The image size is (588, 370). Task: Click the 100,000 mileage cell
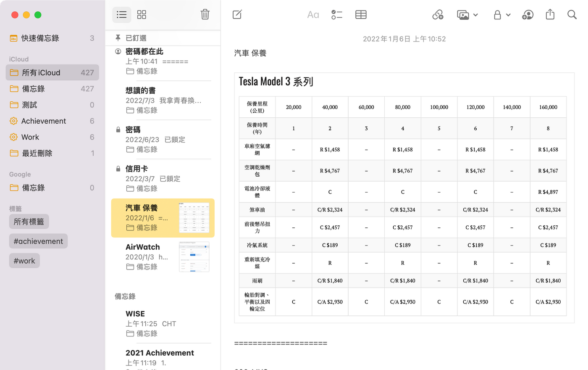[439, 107]
